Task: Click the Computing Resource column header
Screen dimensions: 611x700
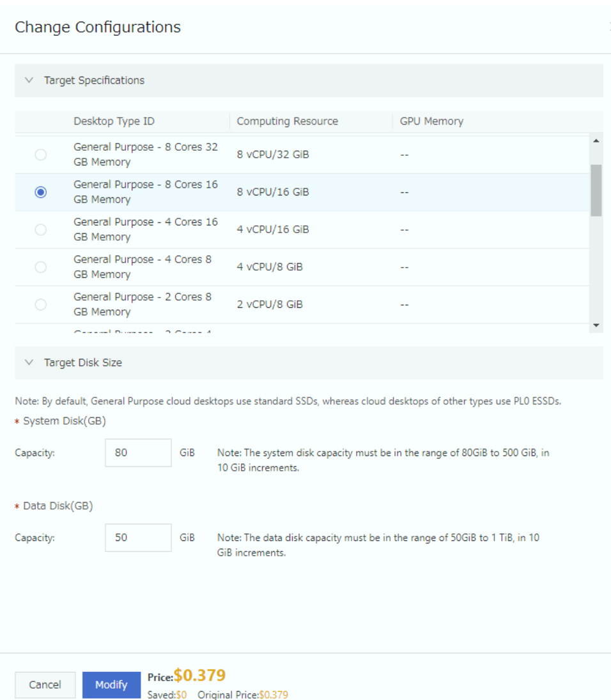Action: (287, 121)
